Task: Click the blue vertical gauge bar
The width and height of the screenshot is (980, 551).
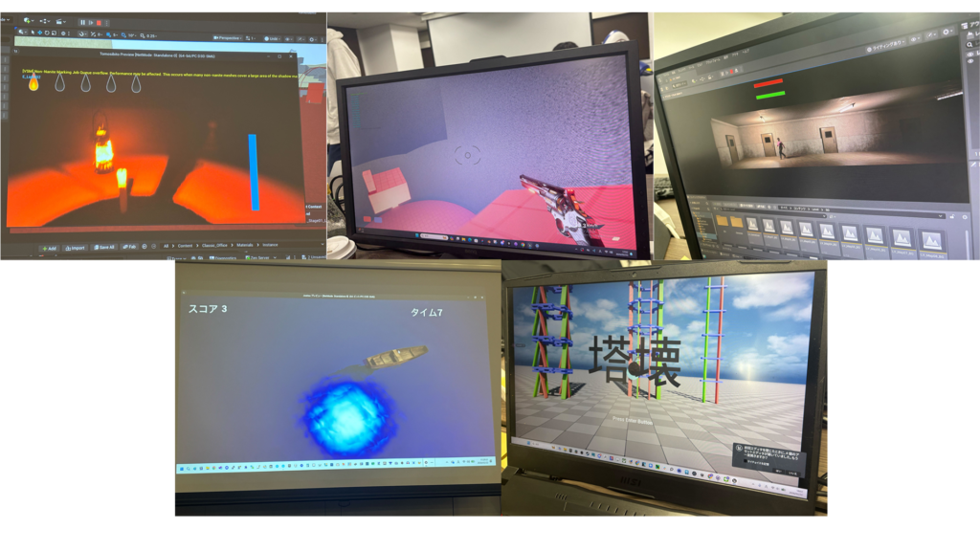Action: pos(254,171)
